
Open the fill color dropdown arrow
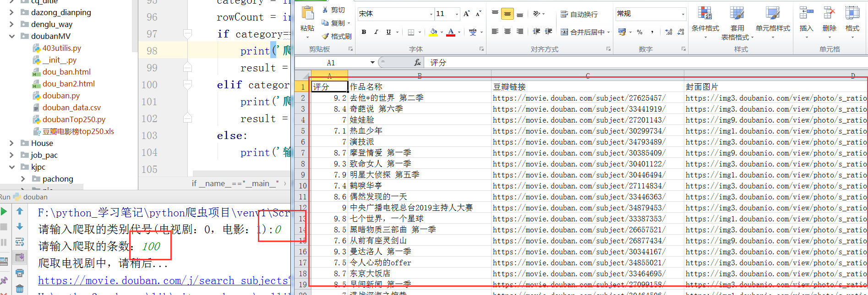tap(442, 32)
